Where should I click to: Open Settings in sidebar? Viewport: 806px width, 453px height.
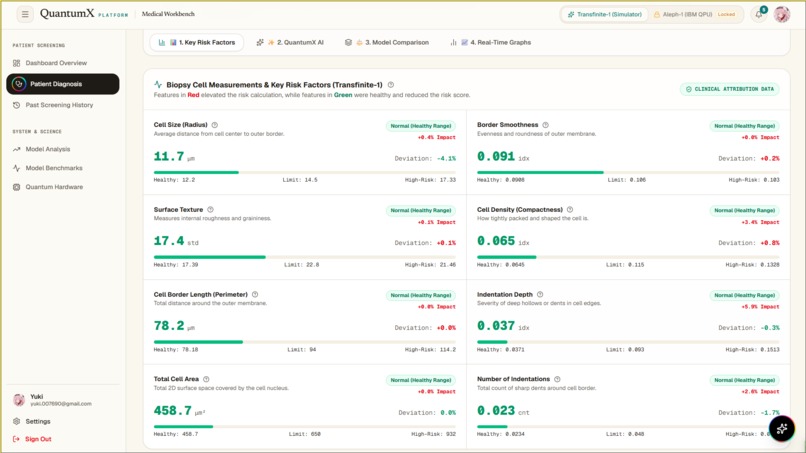coord(38,421)
